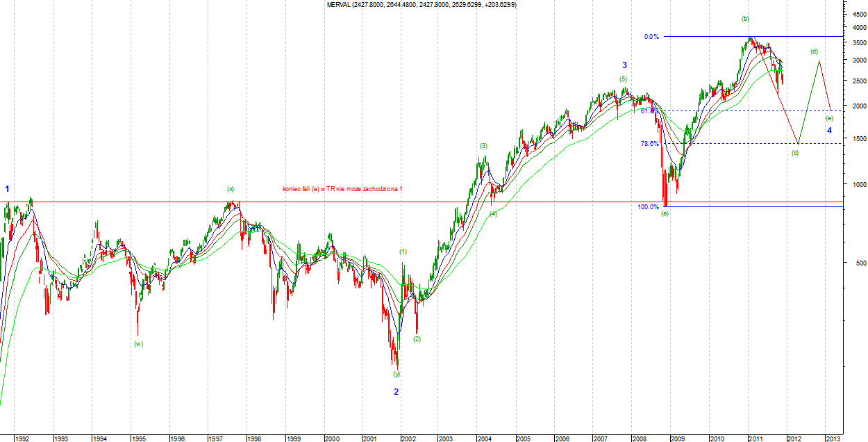Click the green (y) wave label
This screenshot has width=868, height=442.
(x=397, y=374)
